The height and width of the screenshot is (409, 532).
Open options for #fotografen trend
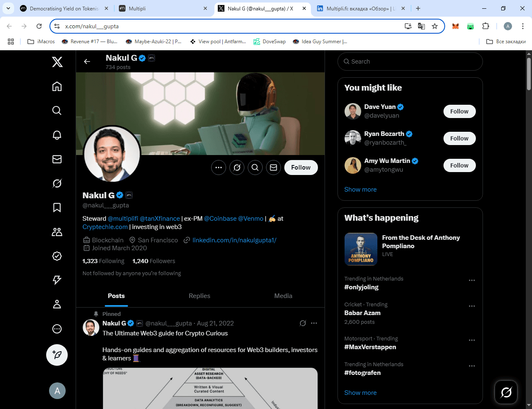(x=472, y=366)
